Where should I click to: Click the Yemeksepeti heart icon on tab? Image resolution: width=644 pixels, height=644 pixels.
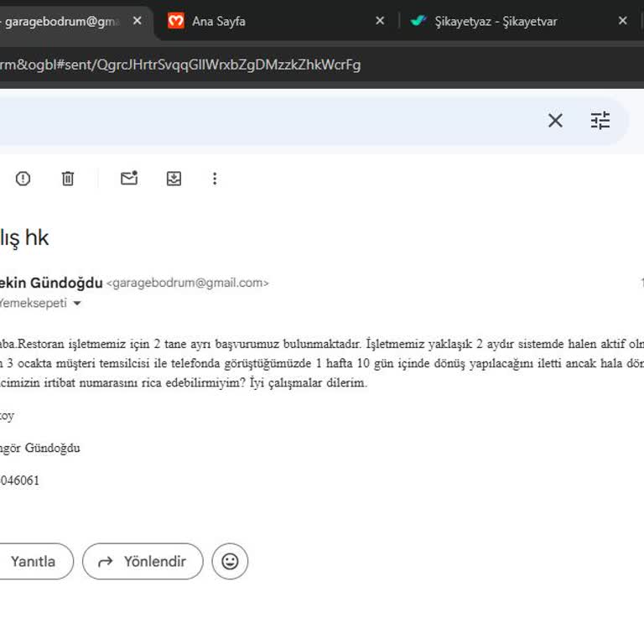(176, 20)
